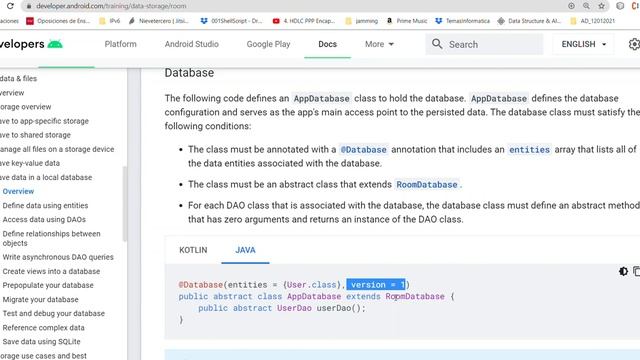
Task: Go to the Google Play tab
Action: tap(268, 44)
